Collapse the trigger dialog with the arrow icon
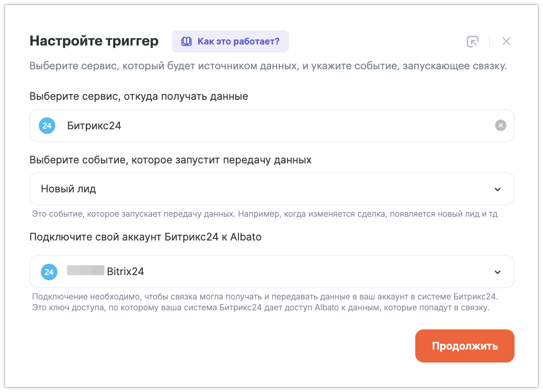543x392 pixels. (x=472, y=41)
